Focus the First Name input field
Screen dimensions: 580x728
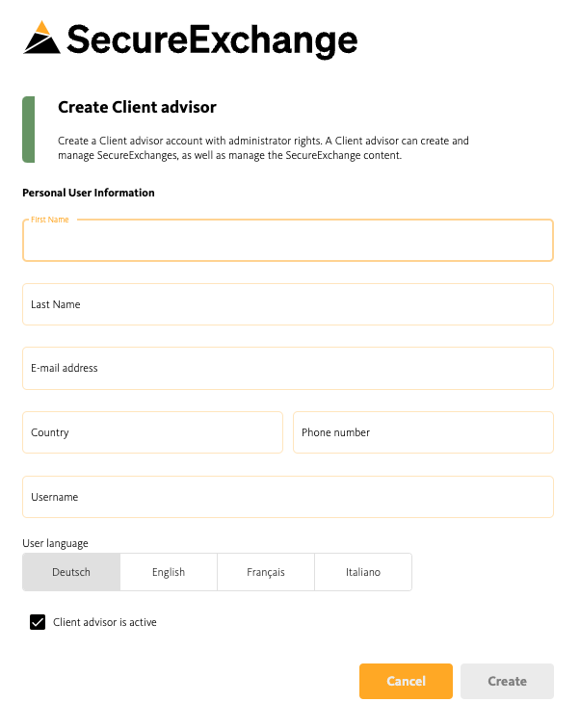click(288, 241)
